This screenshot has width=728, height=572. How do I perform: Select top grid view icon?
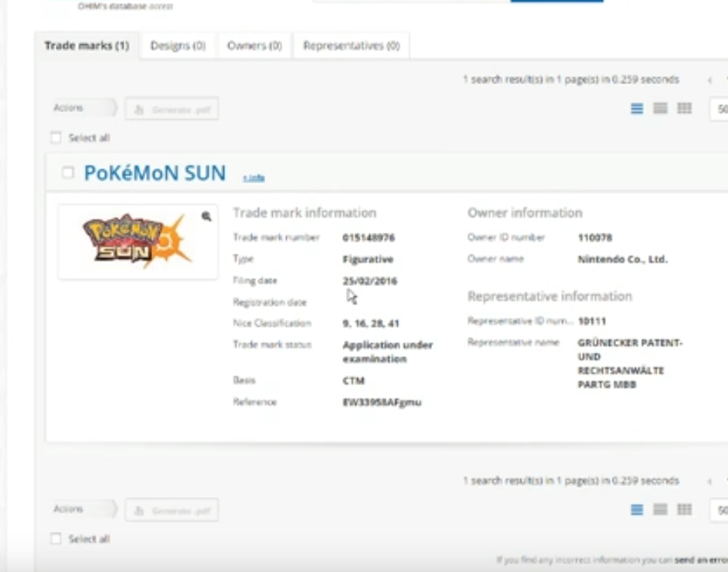click(685, 108)
